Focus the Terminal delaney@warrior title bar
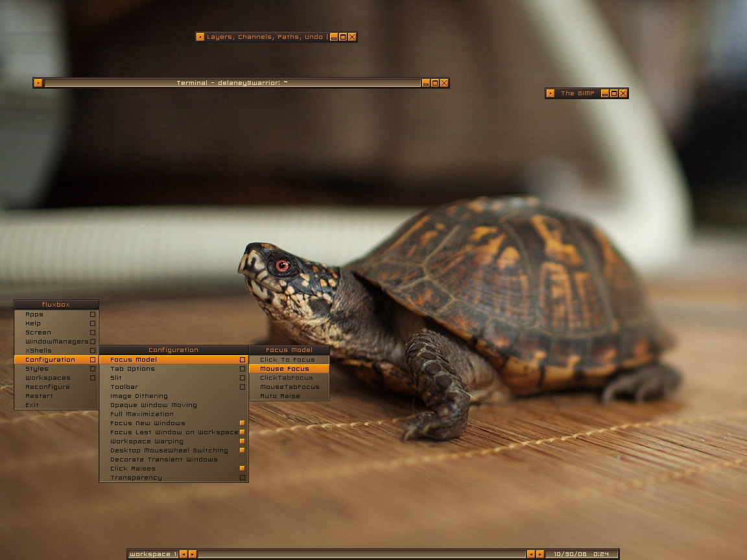 pos(232,83)
